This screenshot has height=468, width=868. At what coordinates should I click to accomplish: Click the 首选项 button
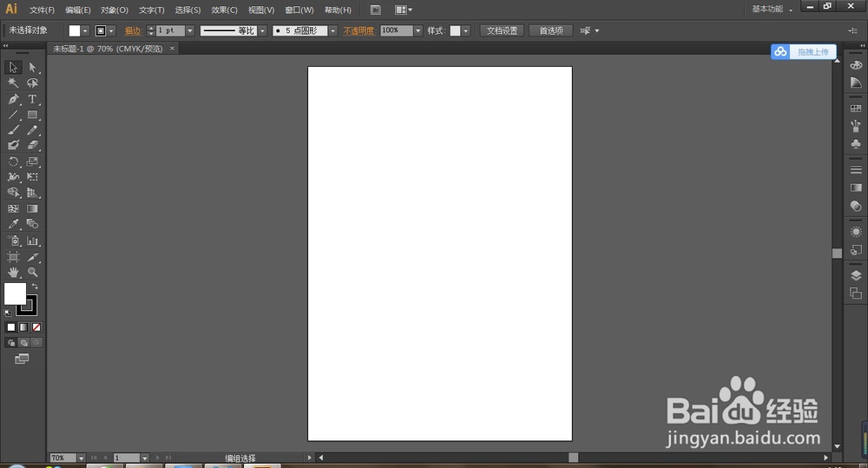tap(551, 31)
